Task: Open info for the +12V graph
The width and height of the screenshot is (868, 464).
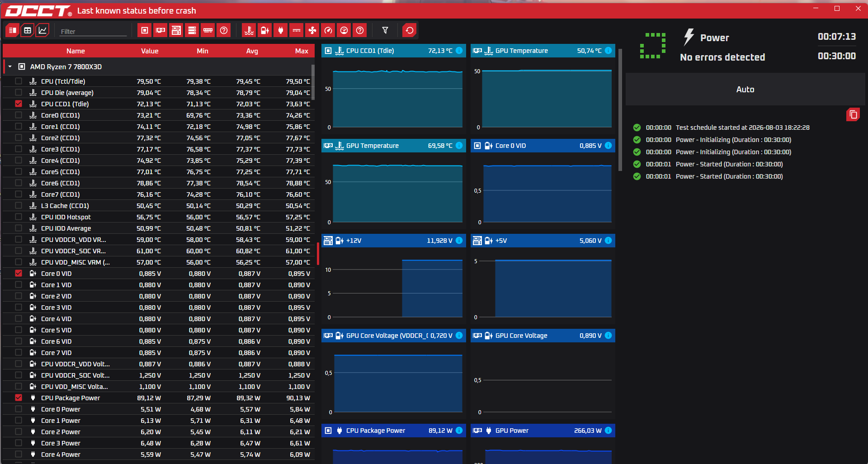Action: (x=459, y=241)
